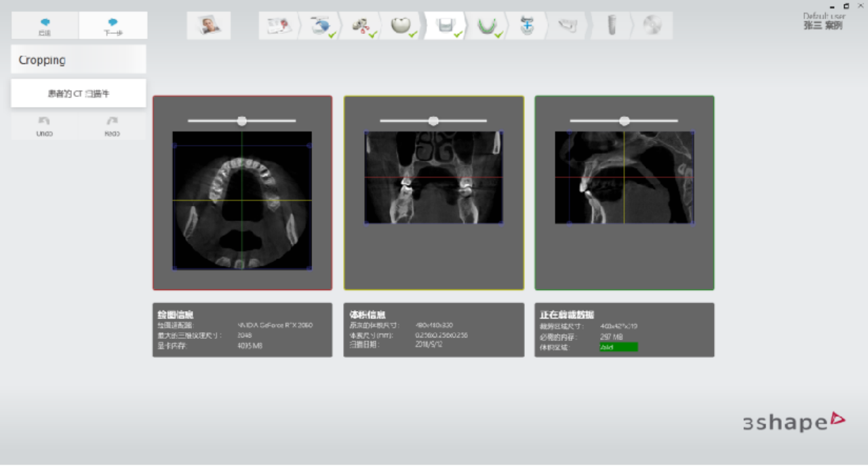
Task: Click the axial view slice slider handle
Action: [241, 121]
